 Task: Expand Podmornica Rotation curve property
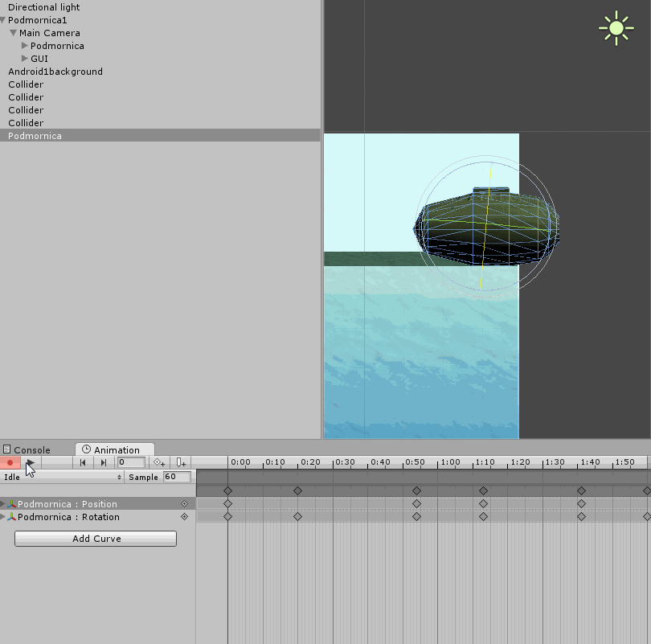click(3, 516)
